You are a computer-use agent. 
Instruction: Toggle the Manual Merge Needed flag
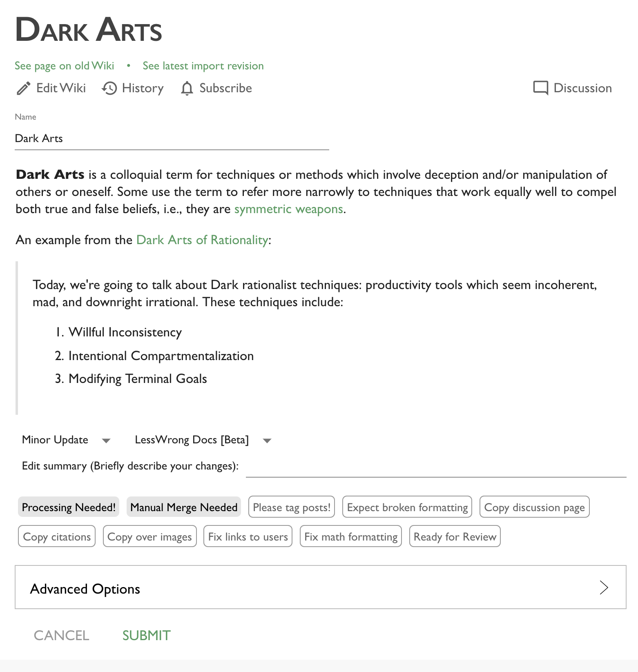click(184, 507)
